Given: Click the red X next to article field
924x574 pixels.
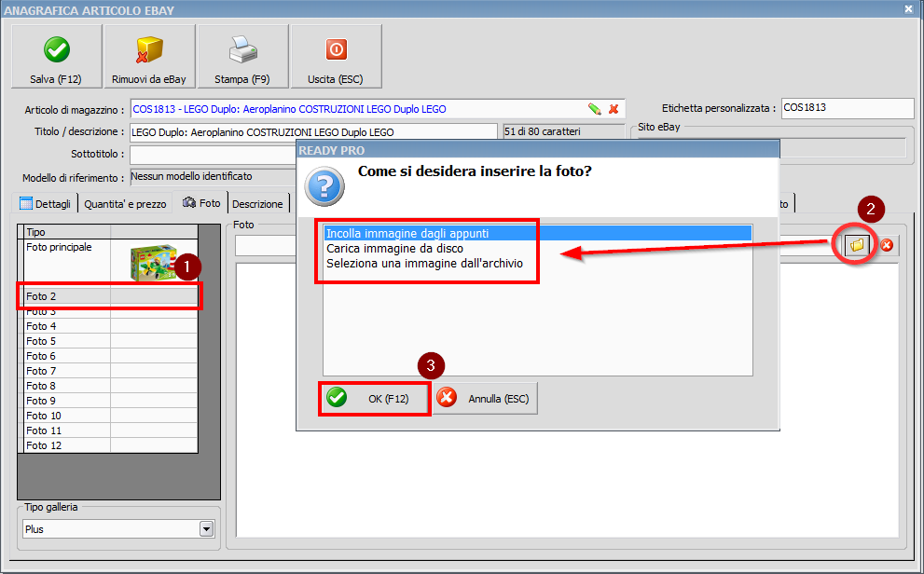Looking at the screenshot, I should (x=614, y=109).
